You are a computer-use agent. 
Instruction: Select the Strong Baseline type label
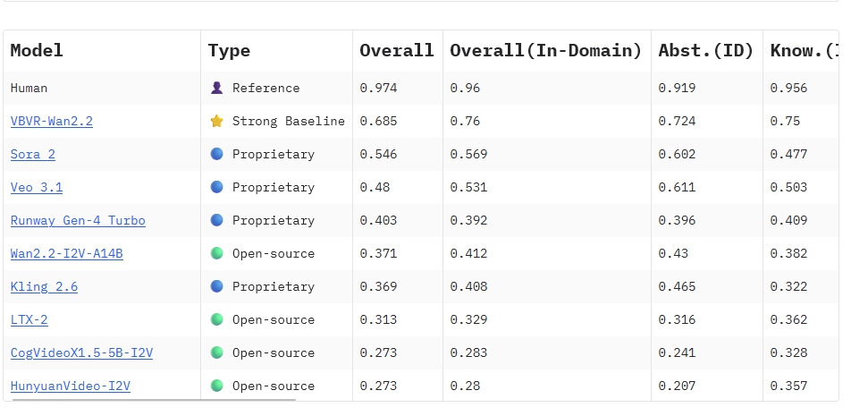coord(289,121)
